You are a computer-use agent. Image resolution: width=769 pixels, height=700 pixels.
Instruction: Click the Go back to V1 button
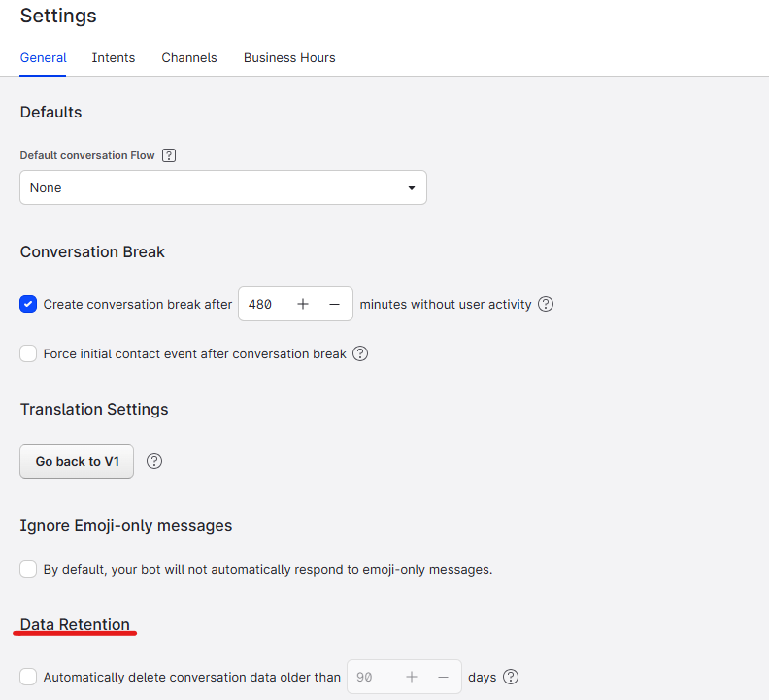77,461
